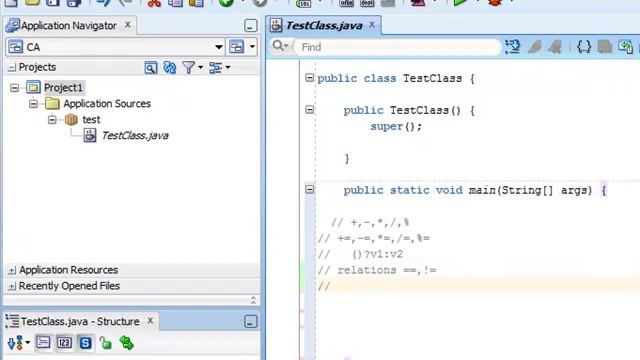Click the Quick Outline icon right of Find field
The height and width of the screenshot is (360, 640).
512,47
